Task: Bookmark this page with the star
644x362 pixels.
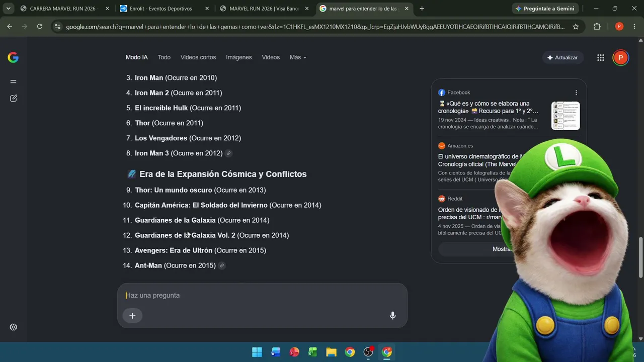Action: (576, 27)
